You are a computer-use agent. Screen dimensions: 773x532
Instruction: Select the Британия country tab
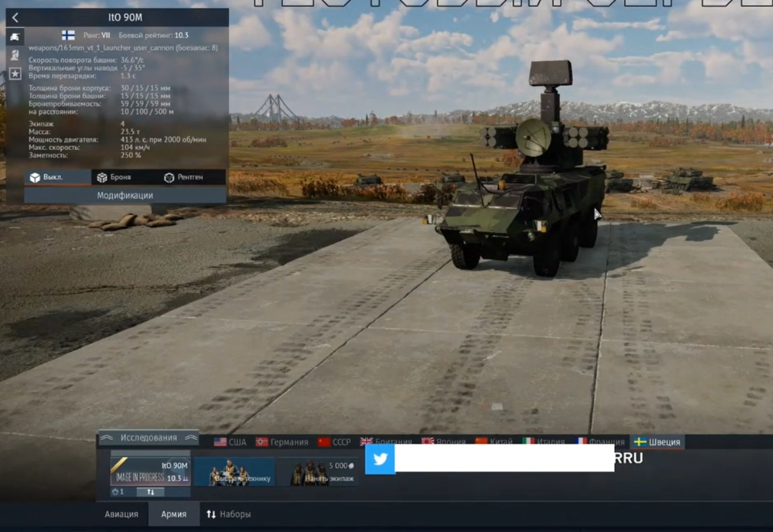[x=386, y=441]
